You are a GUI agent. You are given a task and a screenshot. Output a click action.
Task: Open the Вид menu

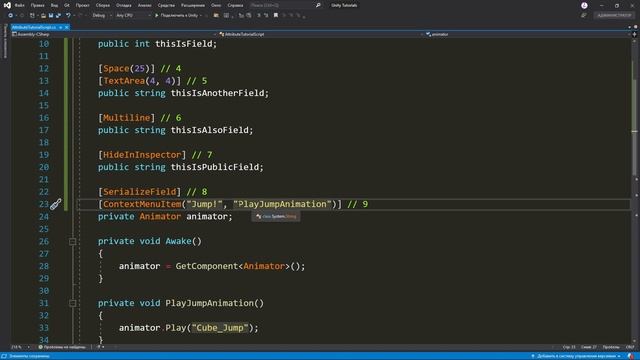[x=54, y=5]
